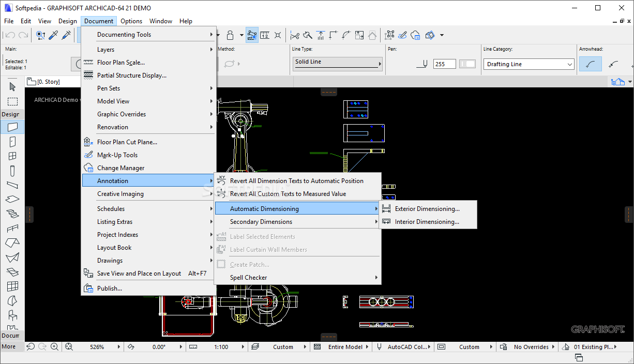Select the Door tool
The height and width of the screenshot is (364, 634).
12,141
